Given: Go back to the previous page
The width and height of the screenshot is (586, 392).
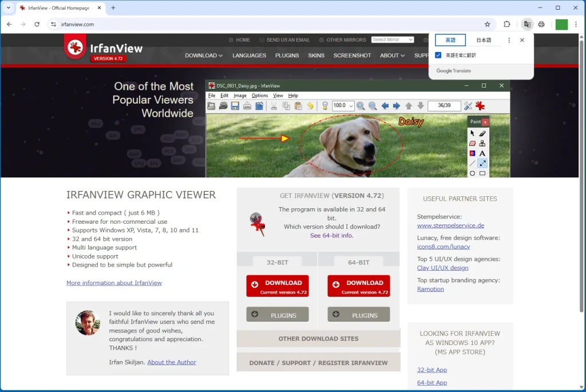Looking at the screenshot, I should (x=9, y=24).
